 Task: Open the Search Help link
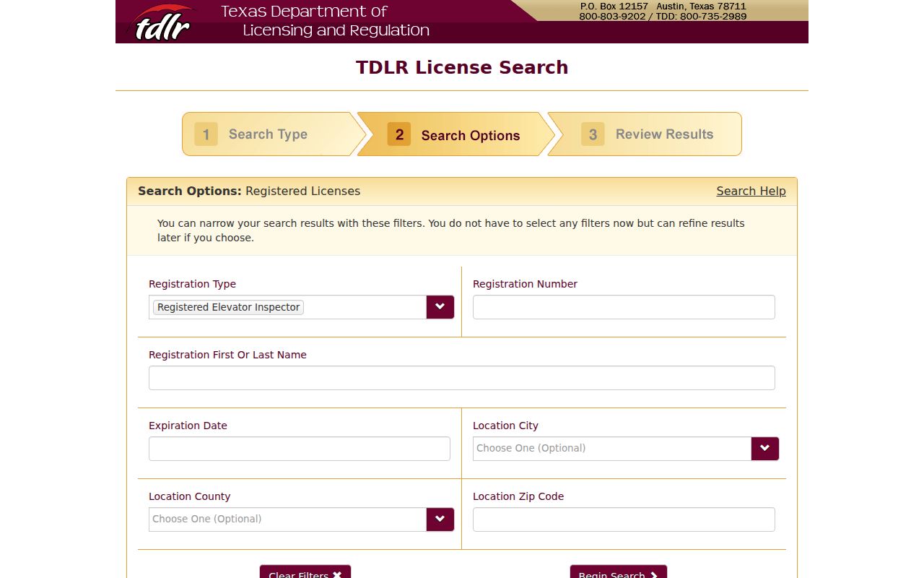(751, 191)
